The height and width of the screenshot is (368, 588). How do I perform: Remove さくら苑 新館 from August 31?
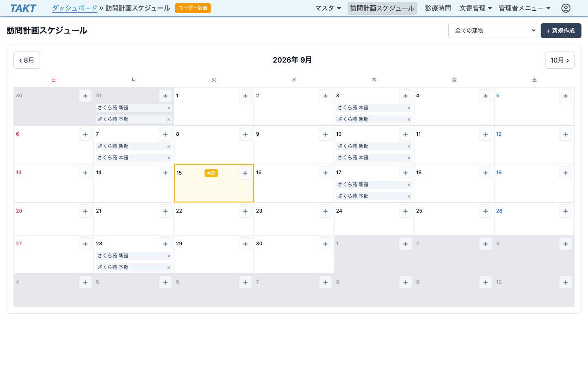[x=169, y=108]
